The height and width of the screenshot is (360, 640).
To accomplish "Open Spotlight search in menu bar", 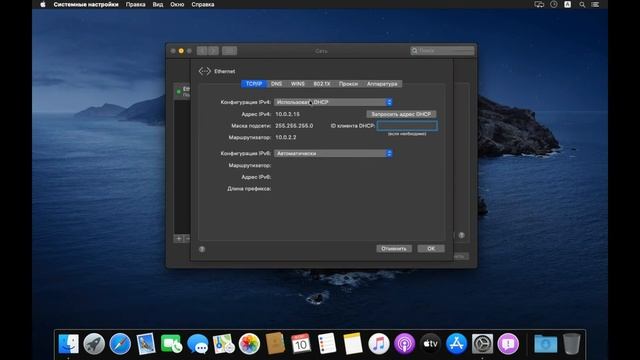I will [x=582, y=4].
